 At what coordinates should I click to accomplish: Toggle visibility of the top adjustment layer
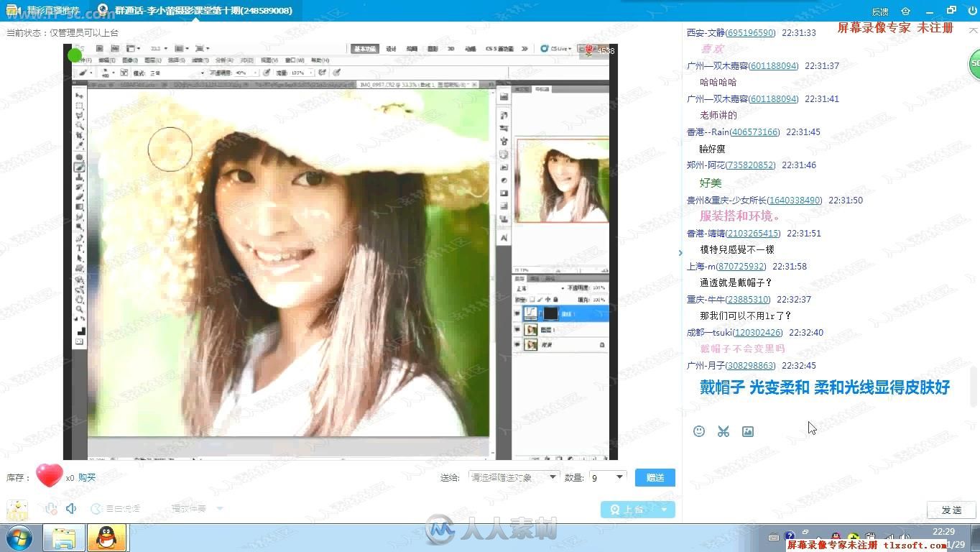(517, 313)
